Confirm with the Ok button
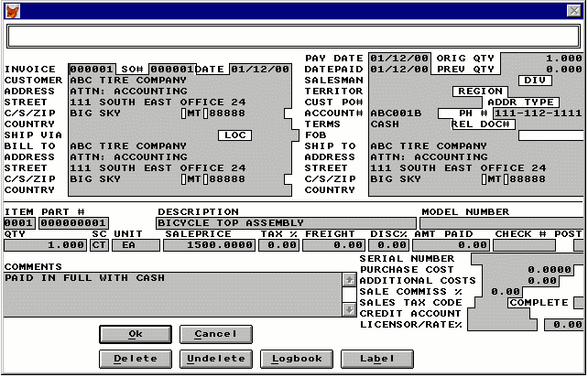This screenshot has height=377, width=588. [136, 334]
